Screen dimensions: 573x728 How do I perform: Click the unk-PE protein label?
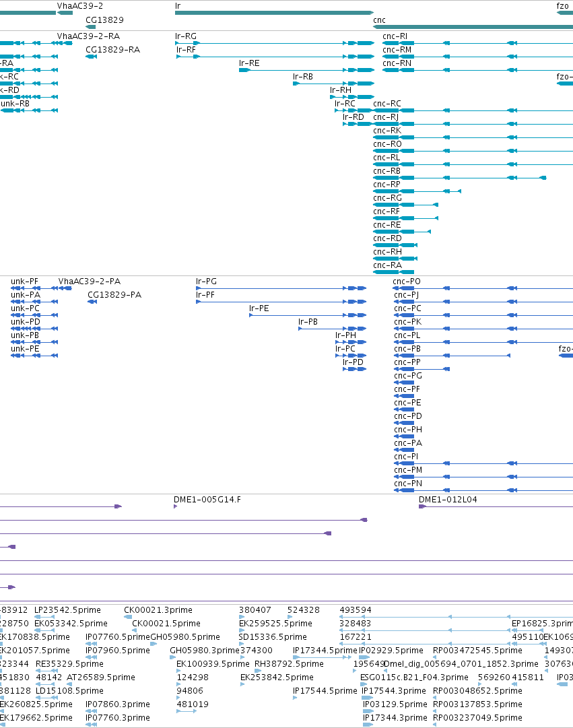25,349
